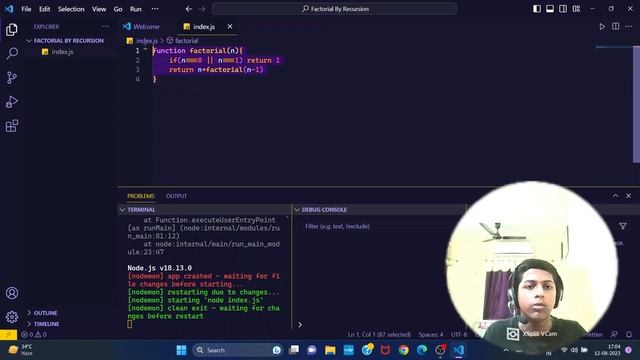
Task: Open Microsoft Edge from the taskbar
Action: pyautogui.click(x=422, y=350)
